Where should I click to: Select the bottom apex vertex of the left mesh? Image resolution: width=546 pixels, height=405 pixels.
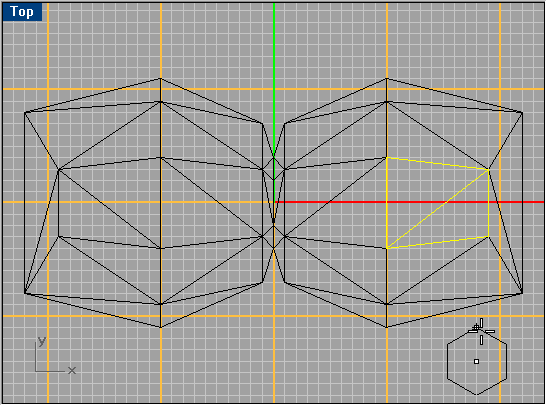coord(161,327)
